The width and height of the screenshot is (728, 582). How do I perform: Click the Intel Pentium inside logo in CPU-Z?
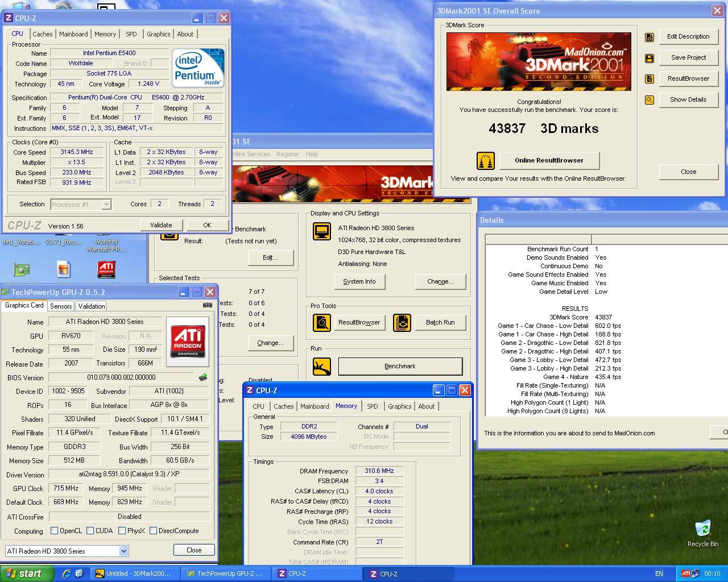coord(198,68)
